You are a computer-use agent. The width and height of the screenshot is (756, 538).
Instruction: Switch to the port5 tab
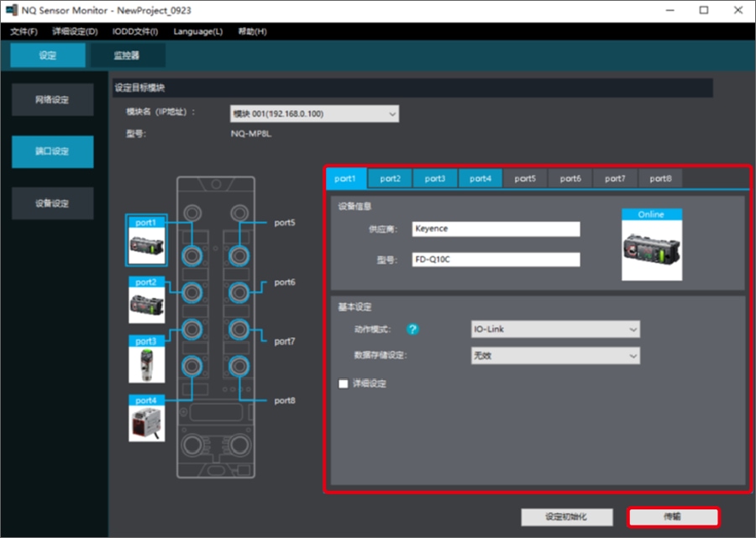525,178
